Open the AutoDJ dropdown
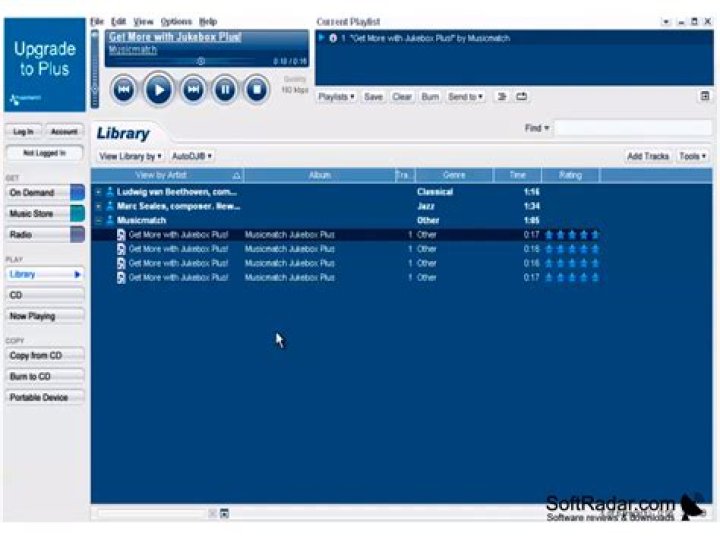The height and width of the screenshot is (539, 720). coord(191,156)
